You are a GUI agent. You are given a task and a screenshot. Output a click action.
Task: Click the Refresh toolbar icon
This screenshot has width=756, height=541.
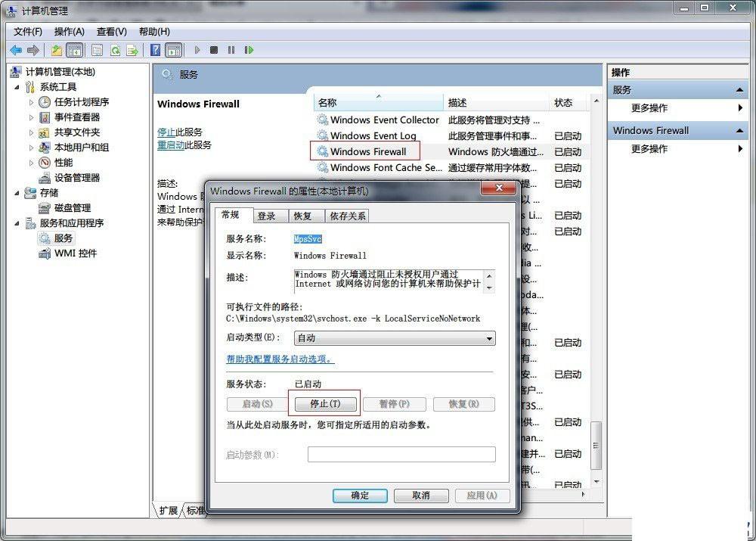tap(115, 50)
